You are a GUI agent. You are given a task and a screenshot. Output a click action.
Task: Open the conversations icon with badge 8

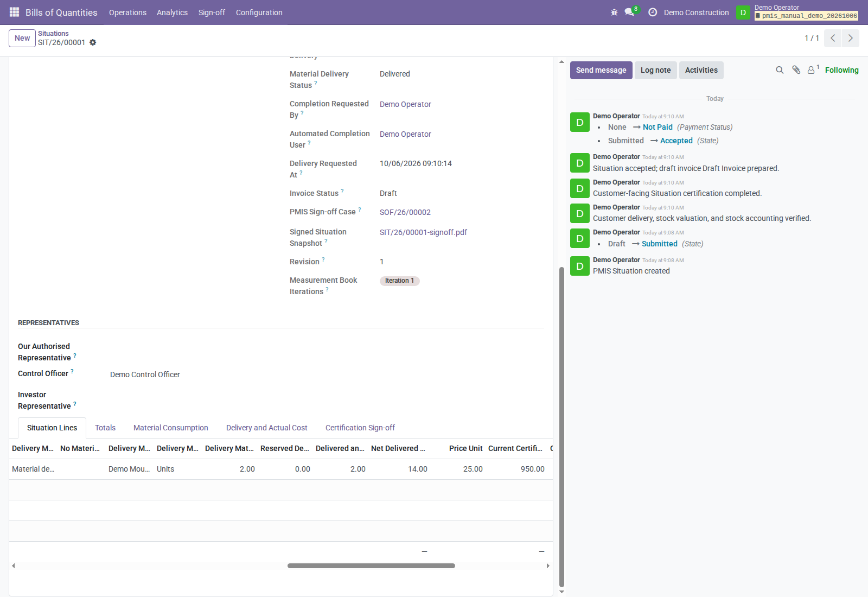coord(631,11)
